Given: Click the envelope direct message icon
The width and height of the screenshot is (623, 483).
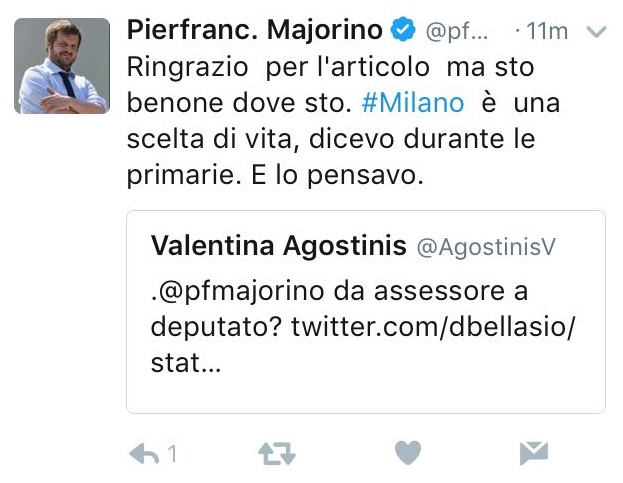Looking at the screenshot, I should pos(535,454).
